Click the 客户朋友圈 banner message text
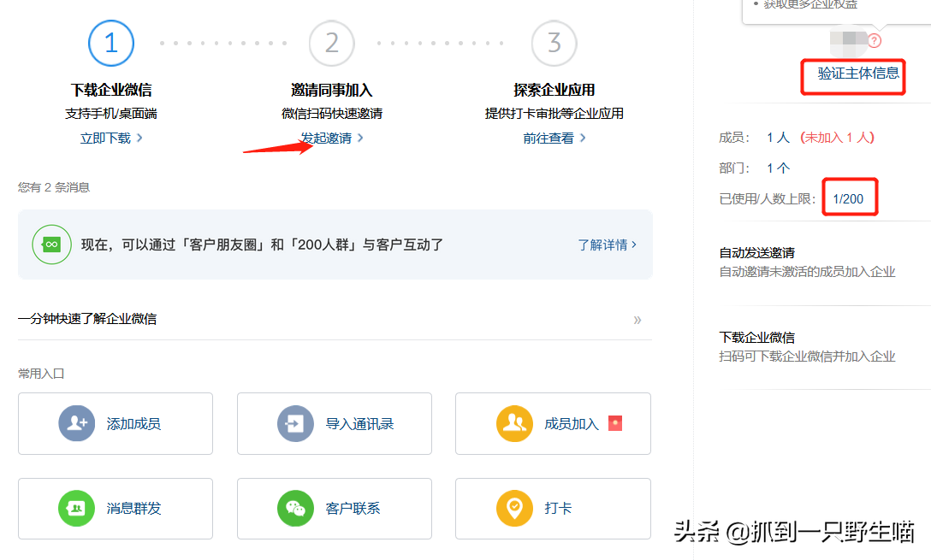 pyautogui.click(x=262, y=245)
